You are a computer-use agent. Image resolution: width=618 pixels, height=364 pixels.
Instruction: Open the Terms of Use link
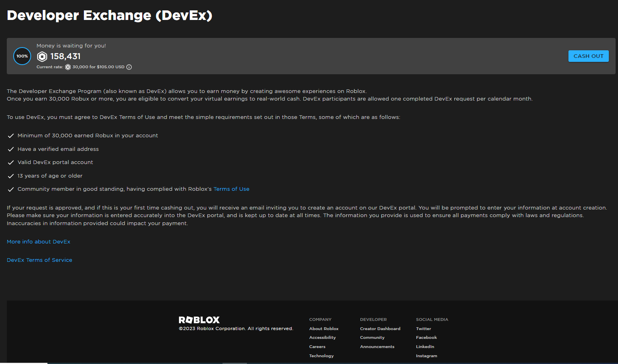pos(231,189)
